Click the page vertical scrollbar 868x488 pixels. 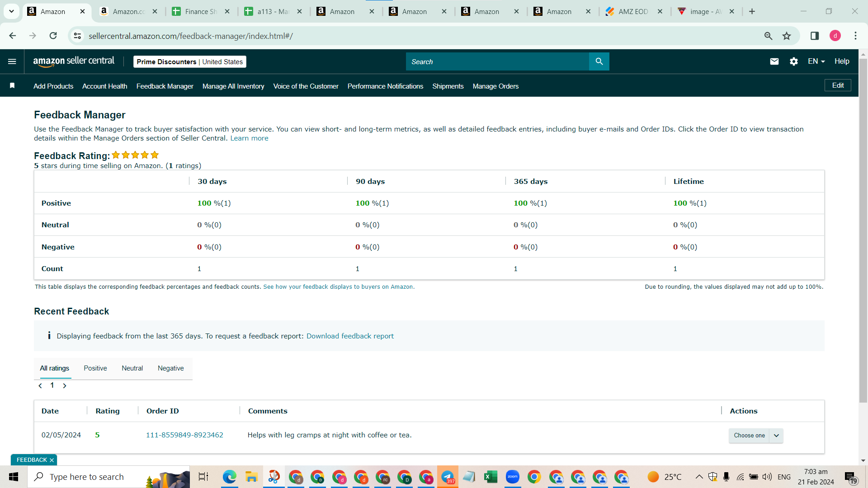coord(863,230)
